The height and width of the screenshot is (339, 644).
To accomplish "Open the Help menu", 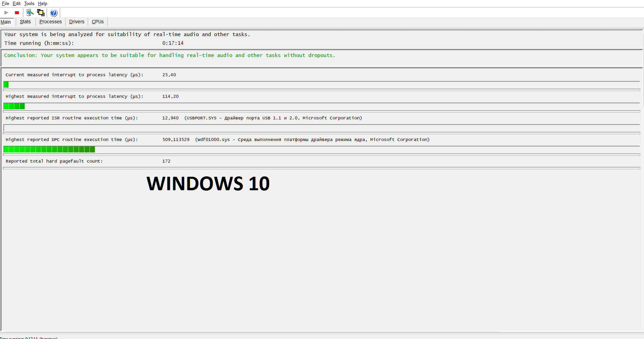I will (x=43, y=4).
